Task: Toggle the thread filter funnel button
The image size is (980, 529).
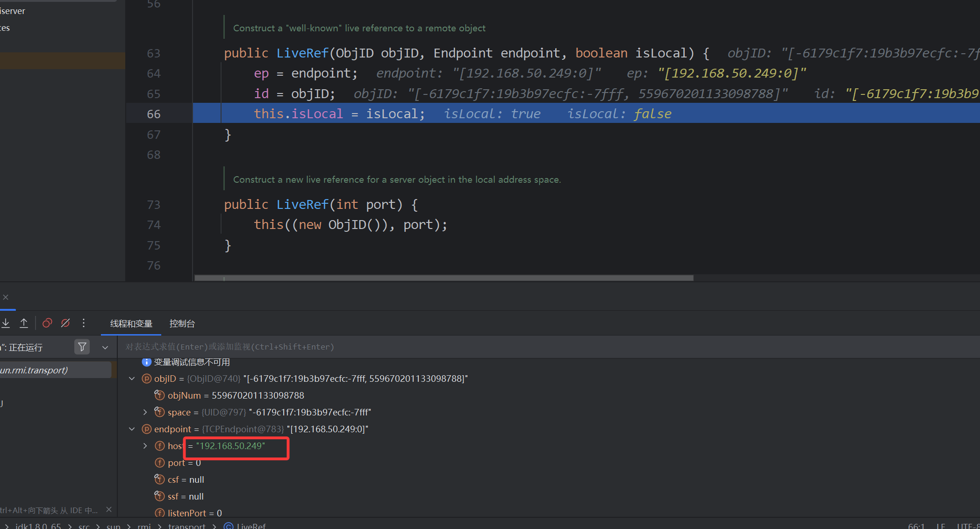Action: coord(82,347)
